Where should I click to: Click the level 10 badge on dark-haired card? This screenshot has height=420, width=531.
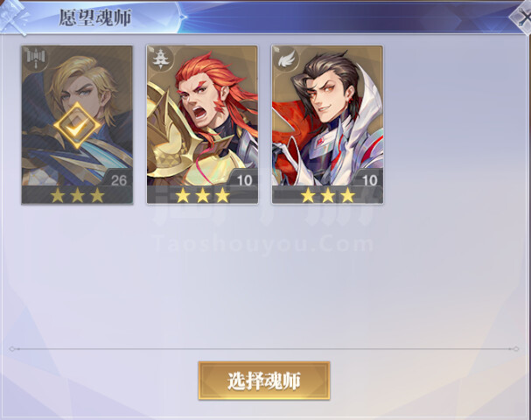(369, 180)
